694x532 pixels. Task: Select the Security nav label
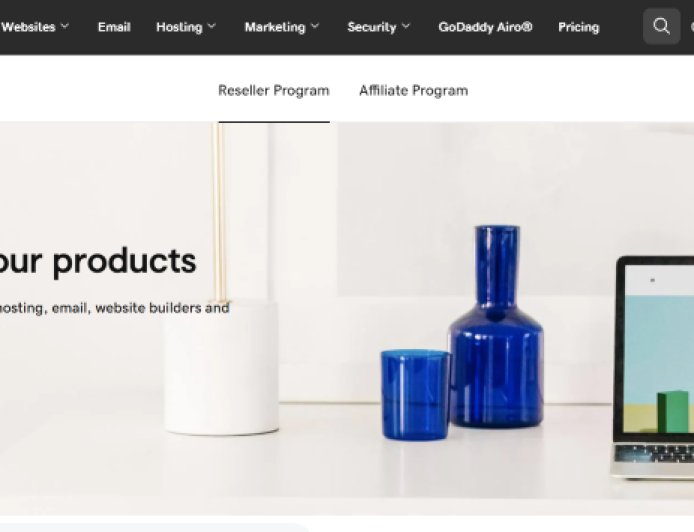pyautogui.click(x=372, y=27)
